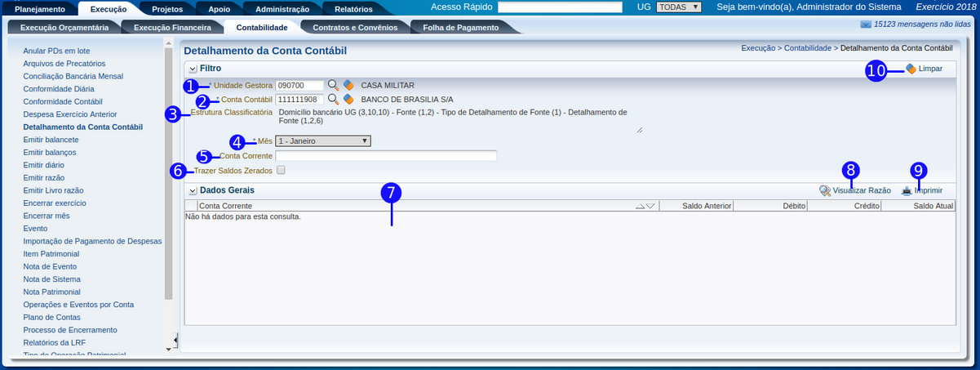This screenshot has height=370, width=980.
Task: Click the eraser icon beside Unidade Gestora
Action: pyautogui.click(x=348, y=85)
